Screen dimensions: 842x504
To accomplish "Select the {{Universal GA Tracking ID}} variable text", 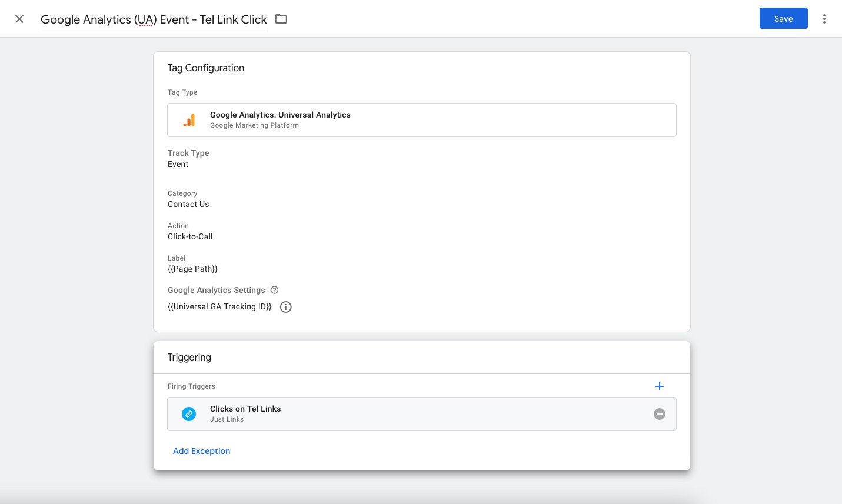I will 219,307.
